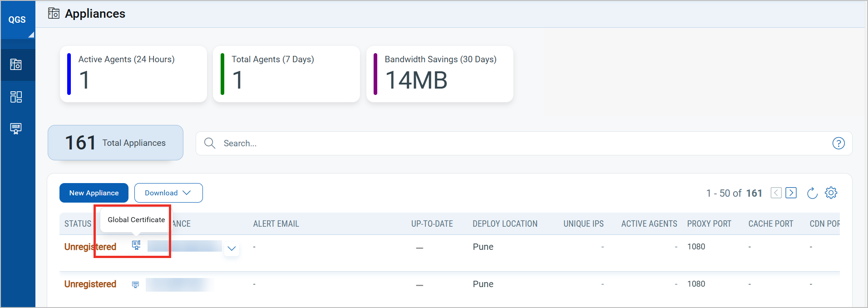
Task: Expand first appliance row chevron
Action: tap(232, 248)
